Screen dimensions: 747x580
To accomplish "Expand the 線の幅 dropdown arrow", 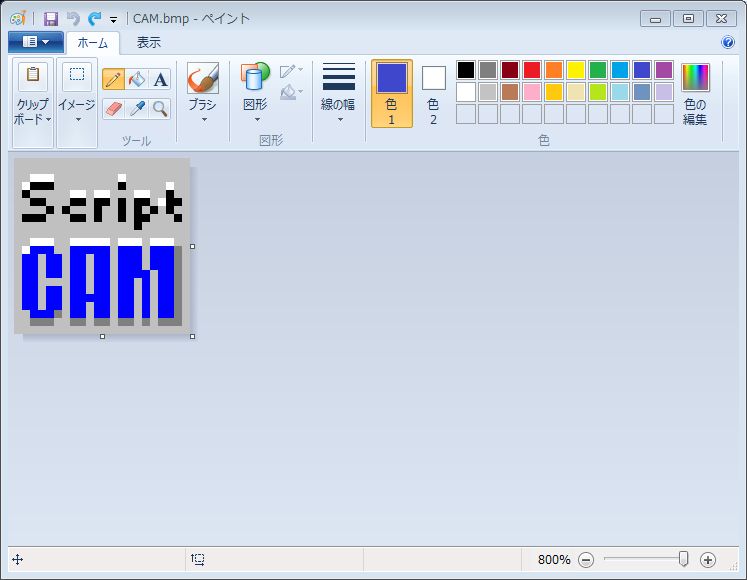I will tap(340, 120).
